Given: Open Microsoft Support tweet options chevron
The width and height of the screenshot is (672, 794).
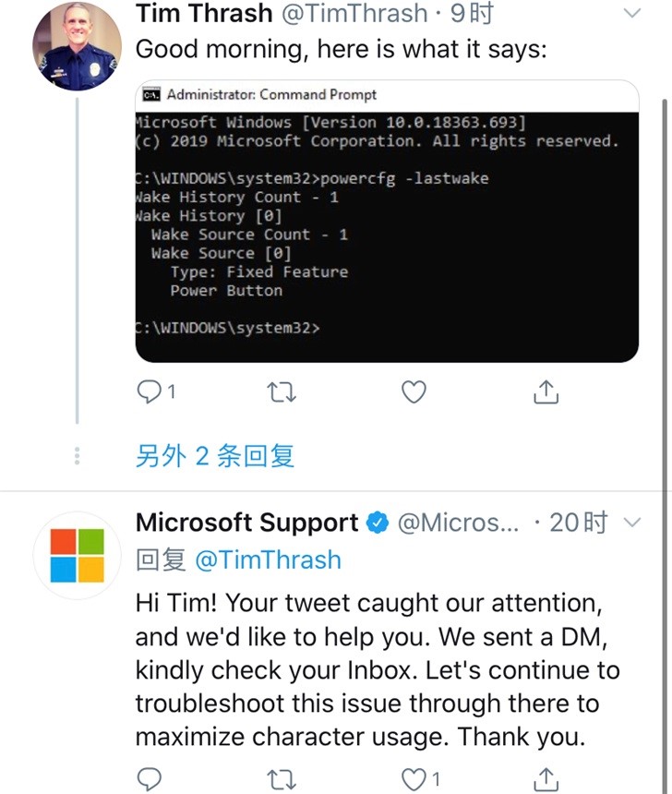Looking at the screenshot, I should point(632,523).
